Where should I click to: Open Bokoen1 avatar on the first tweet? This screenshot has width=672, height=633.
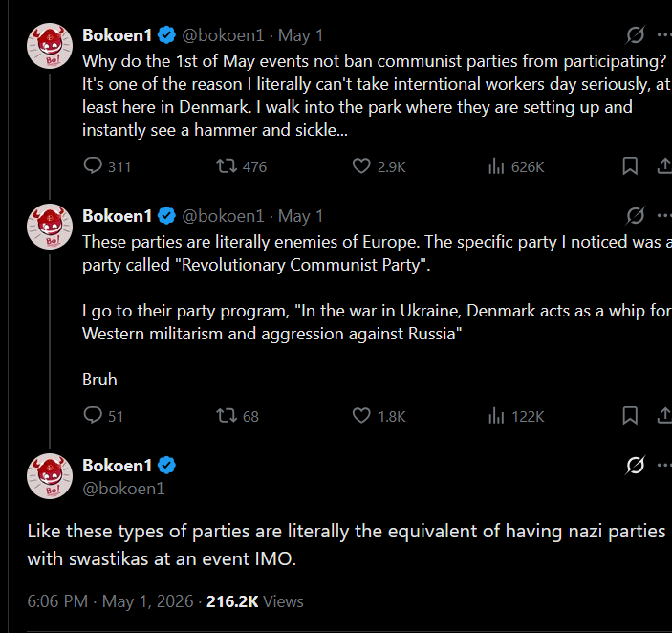50,46
